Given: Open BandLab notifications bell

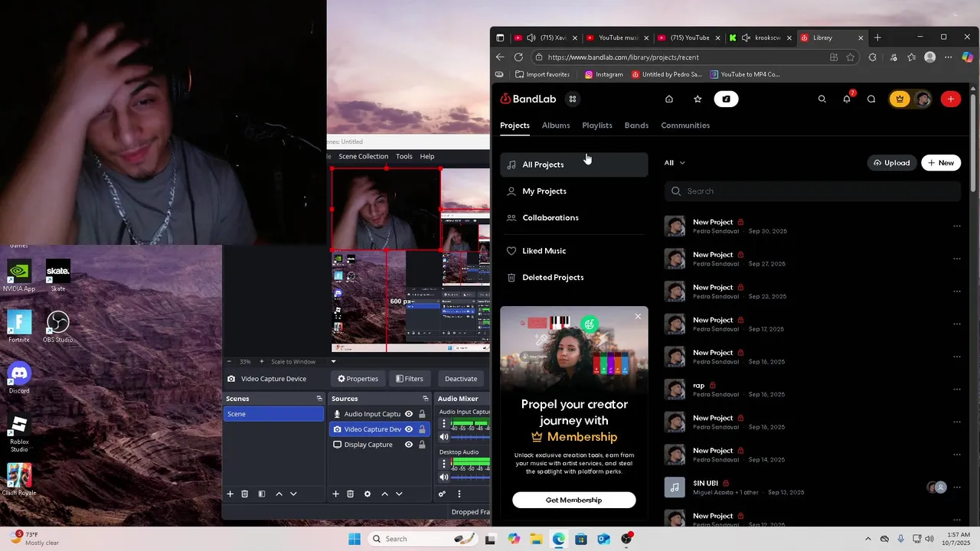Looking at the screenshot, I should click(847, 99).
